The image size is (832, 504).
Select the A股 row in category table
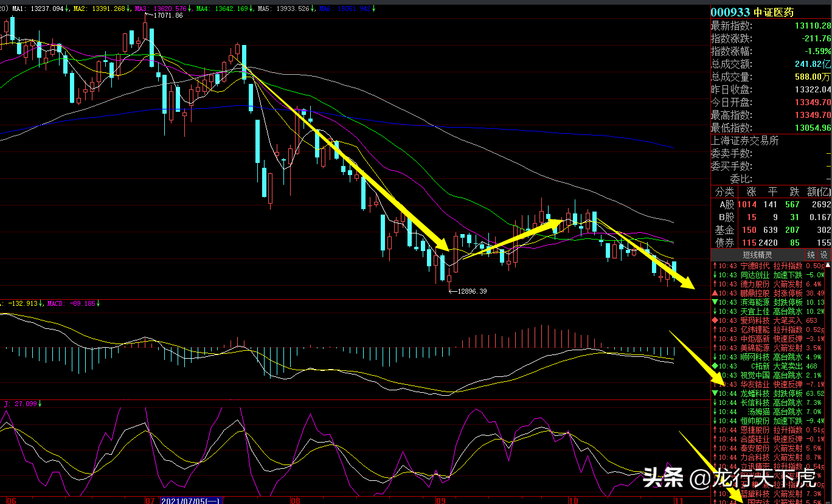(x=771, y=205)
